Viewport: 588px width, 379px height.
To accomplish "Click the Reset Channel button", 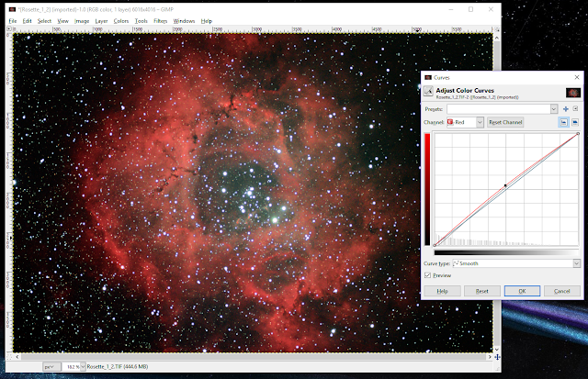I will point(505,122).
